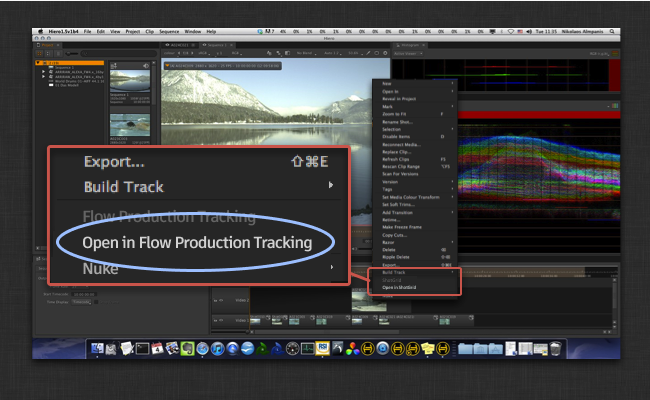Screen dimensions: 650x400
Task: Click Rename Shot... in context menu
Action: click(415, 122)
